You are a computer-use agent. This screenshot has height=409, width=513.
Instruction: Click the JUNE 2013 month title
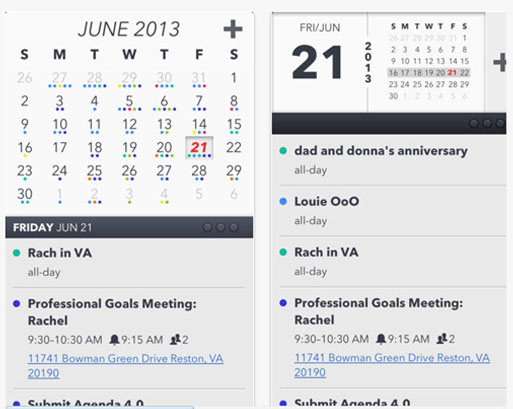129,29
